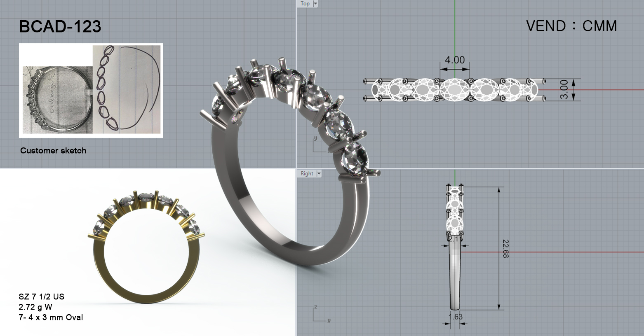Click the Top viewport title label
The image size is (644, 336).
click(305, 4)
